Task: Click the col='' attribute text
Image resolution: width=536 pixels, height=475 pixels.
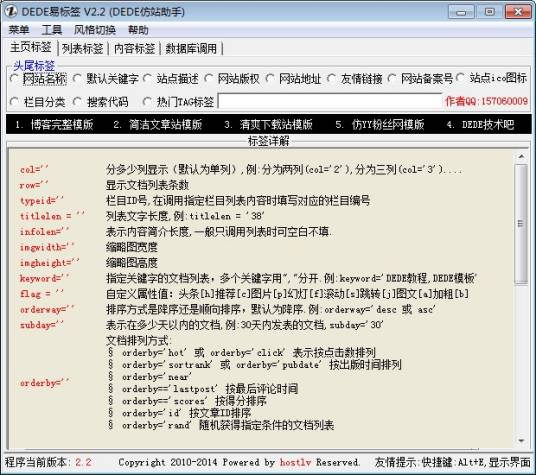Action: (x=34, y=169)
